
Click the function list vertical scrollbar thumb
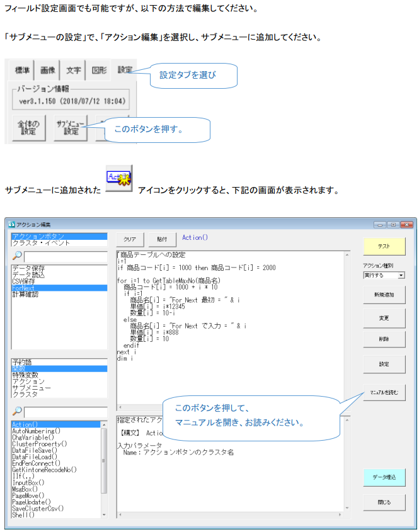pos(104,460)
